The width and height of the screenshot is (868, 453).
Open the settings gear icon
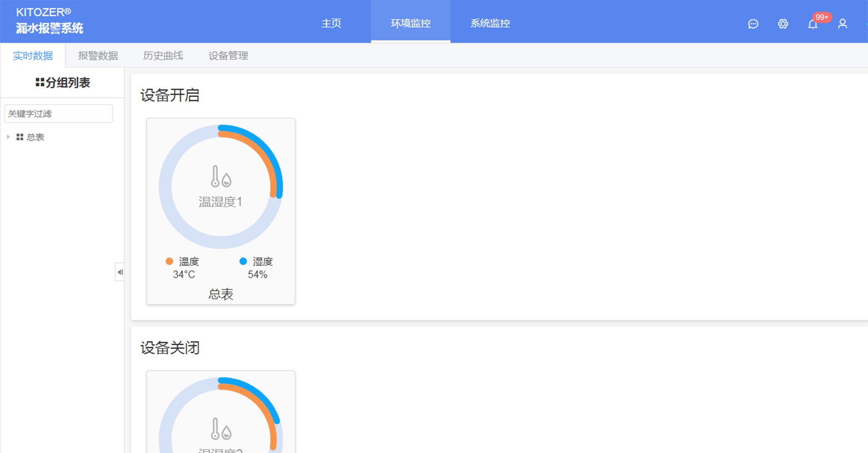tap(783, 24)
